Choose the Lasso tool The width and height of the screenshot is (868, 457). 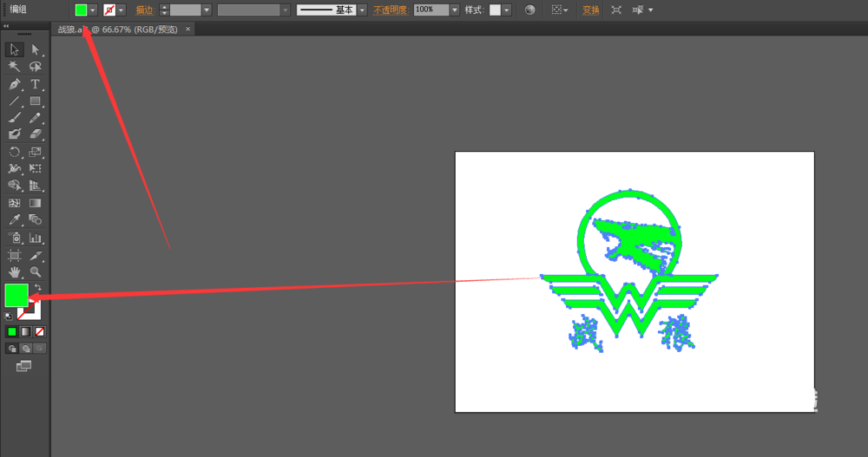[36, 67]
